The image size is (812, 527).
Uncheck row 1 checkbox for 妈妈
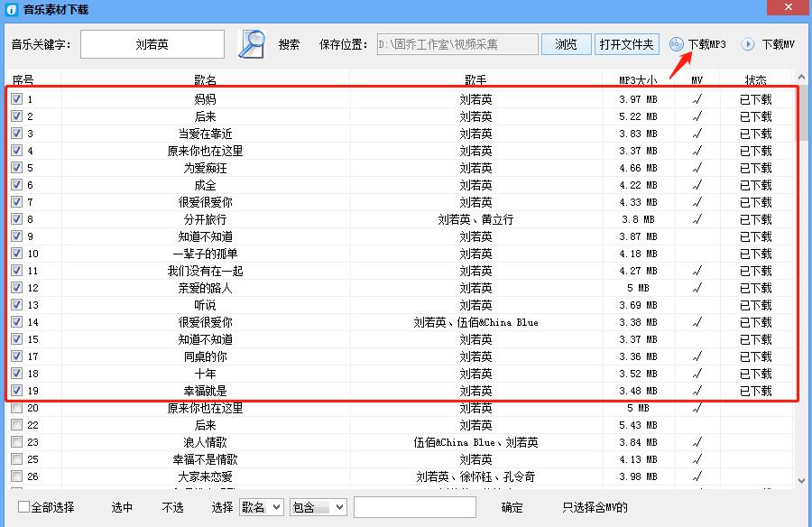pyautogui.click(x=19, y=99)
